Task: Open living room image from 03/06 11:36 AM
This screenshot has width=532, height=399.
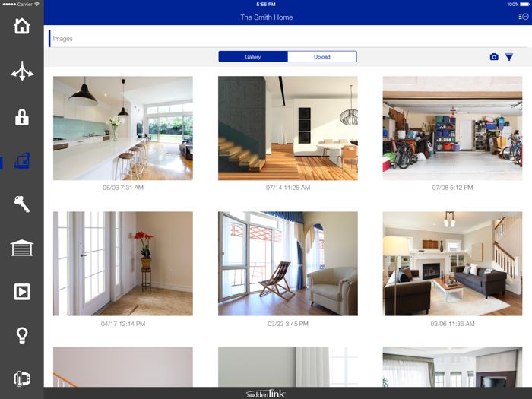Action: click(x=452, y=264)
